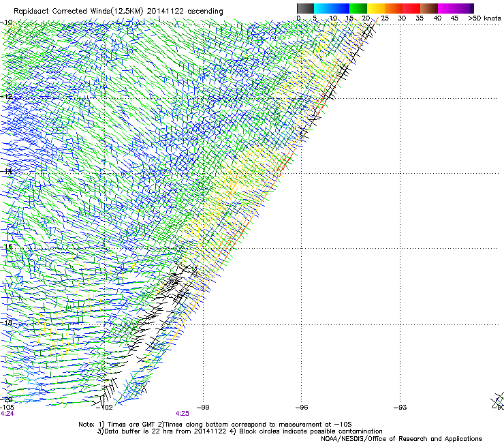Click the brown 35-40 knots color swatch

[429, 8]
